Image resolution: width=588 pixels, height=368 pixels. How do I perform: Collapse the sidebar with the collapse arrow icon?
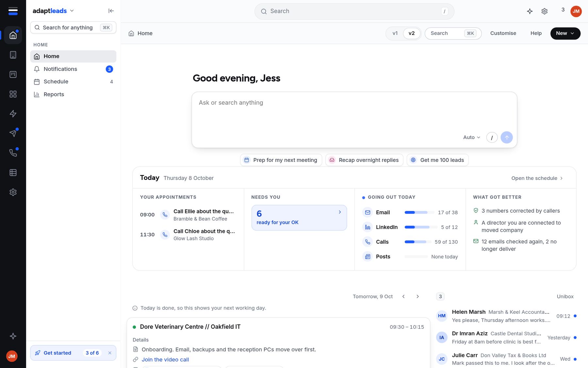tap(111, 11)
